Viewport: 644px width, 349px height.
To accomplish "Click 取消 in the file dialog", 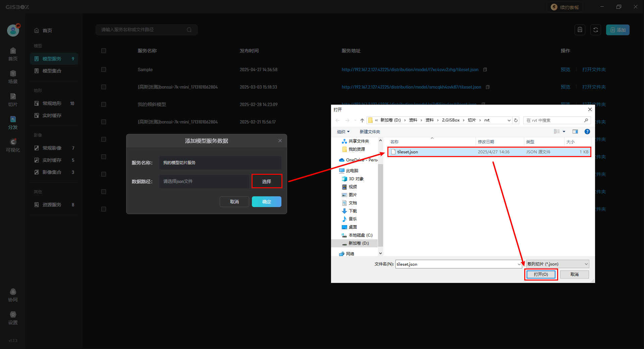I will pos(574,274).
